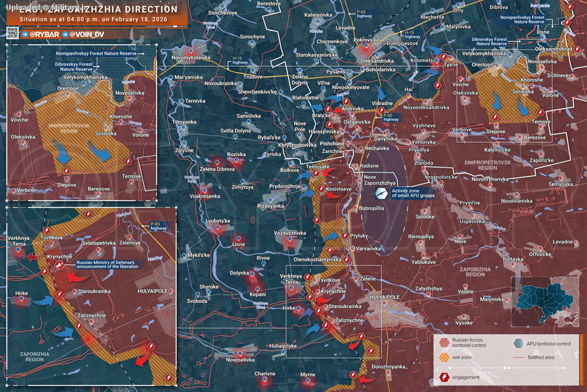Click the engagement icon beside Tykhe

[444, 57]
